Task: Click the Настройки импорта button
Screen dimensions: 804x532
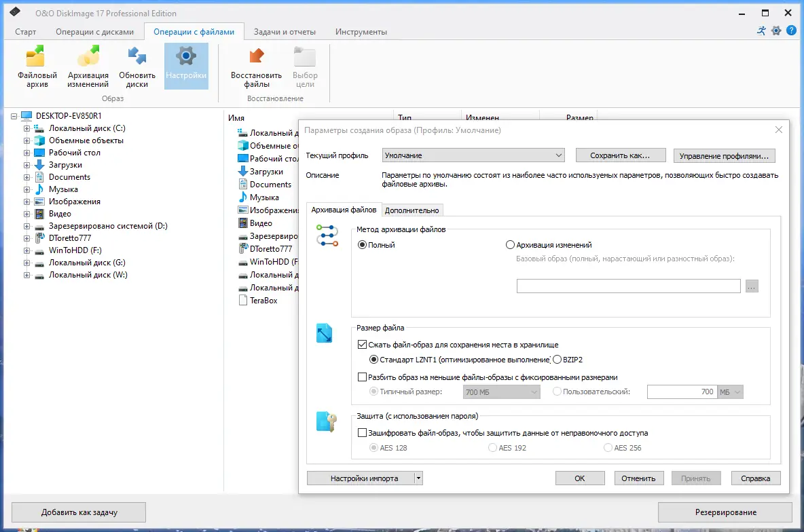Action: (361, 478)
